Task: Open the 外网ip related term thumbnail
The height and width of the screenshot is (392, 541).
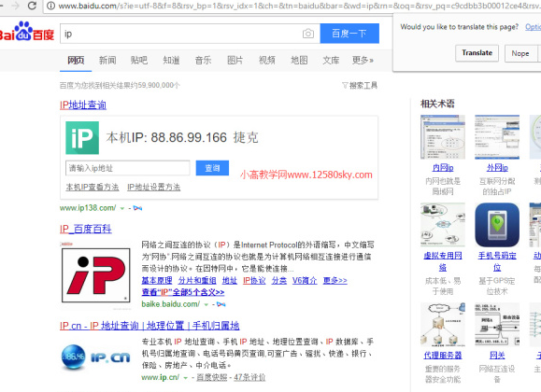Action: [497, 137]
